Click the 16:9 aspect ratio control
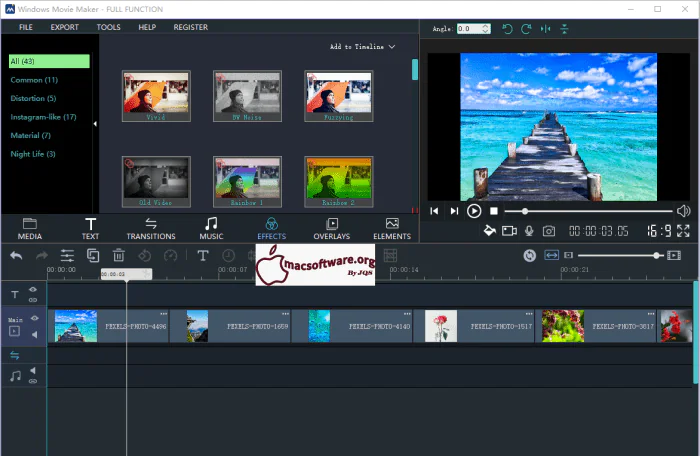700x456 pixels. 659,230
